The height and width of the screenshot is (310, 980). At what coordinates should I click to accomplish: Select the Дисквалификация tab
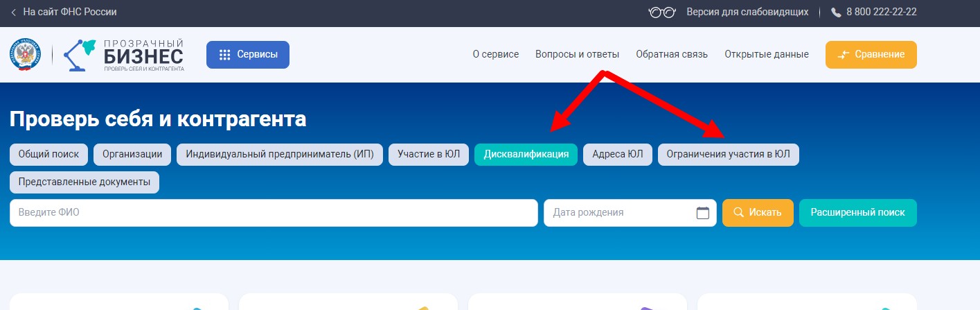coord(526,155)
